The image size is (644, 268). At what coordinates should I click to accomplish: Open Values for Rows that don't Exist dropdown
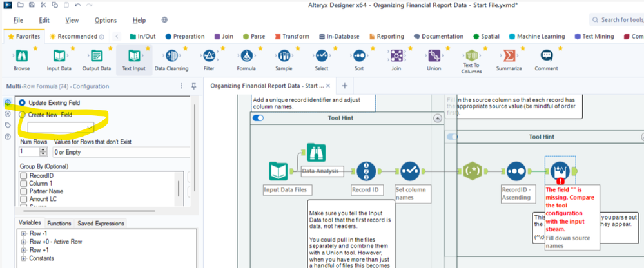tap(122, 152)
